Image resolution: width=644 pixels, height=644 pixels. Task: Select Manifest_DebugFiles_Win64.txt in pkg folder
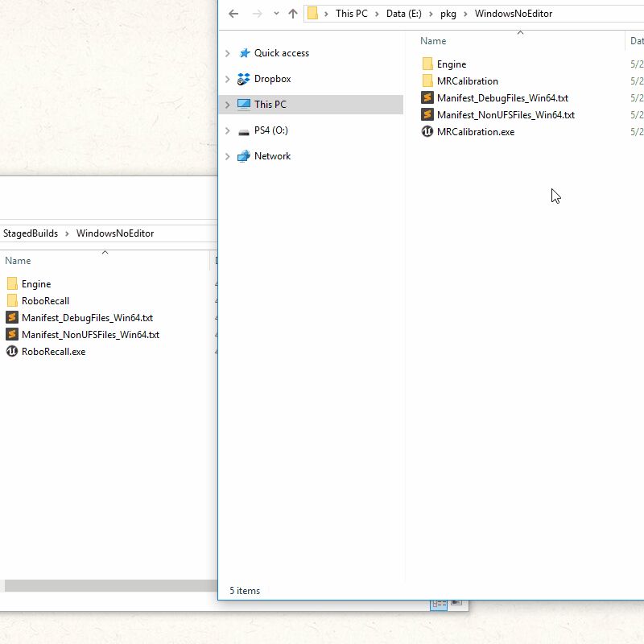502,98
